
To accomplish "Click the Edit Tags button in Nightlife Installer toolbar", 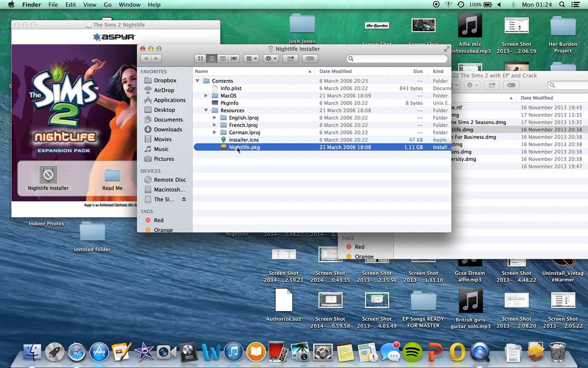I will coord(310,59).
